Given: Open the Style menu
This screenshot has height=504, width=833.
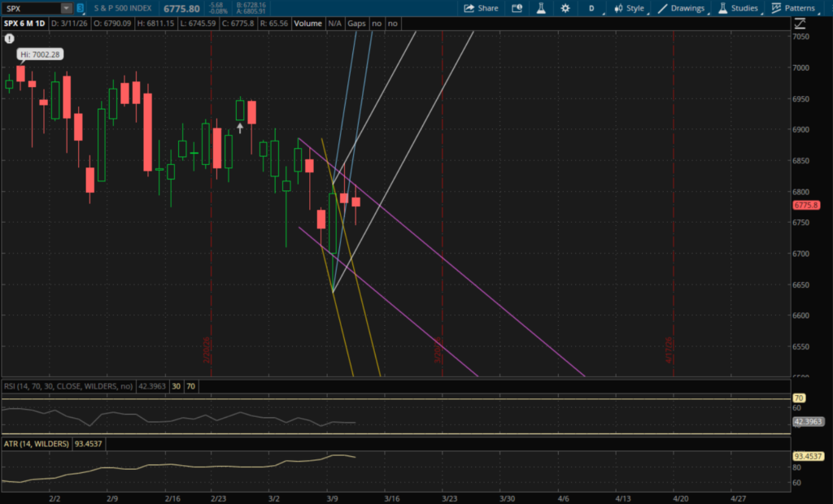Looking at the screenshot, I should pyautogui.click(x=630, y=8).
